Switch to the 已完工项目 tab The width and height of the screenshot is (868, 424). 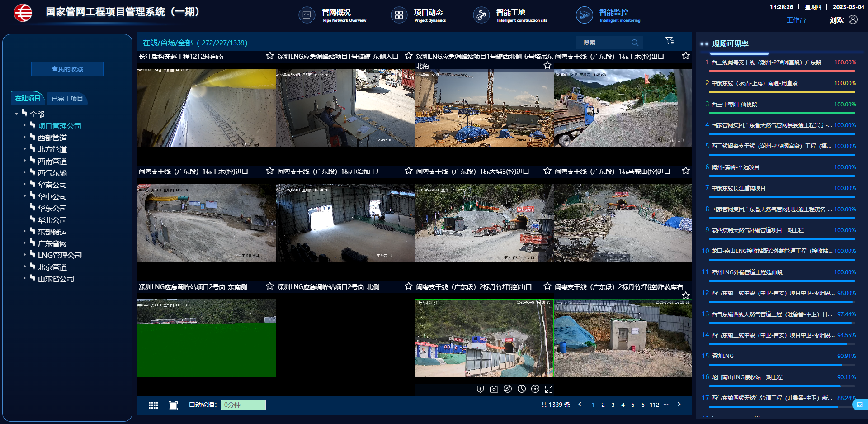[67, 99]
